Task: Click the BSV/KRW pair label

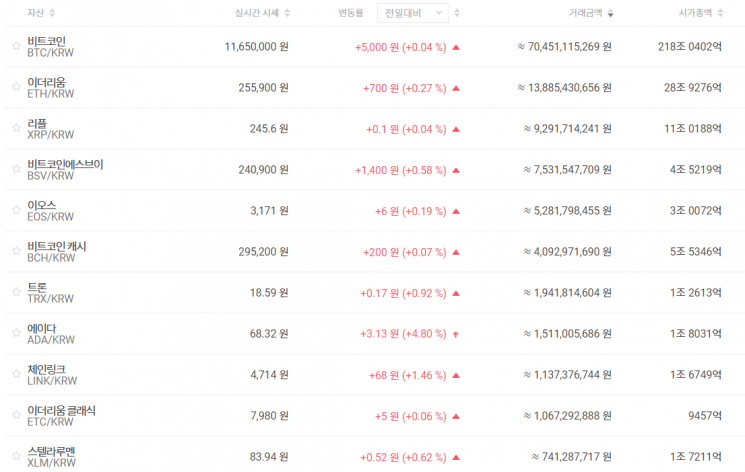Action: point(50,176)
